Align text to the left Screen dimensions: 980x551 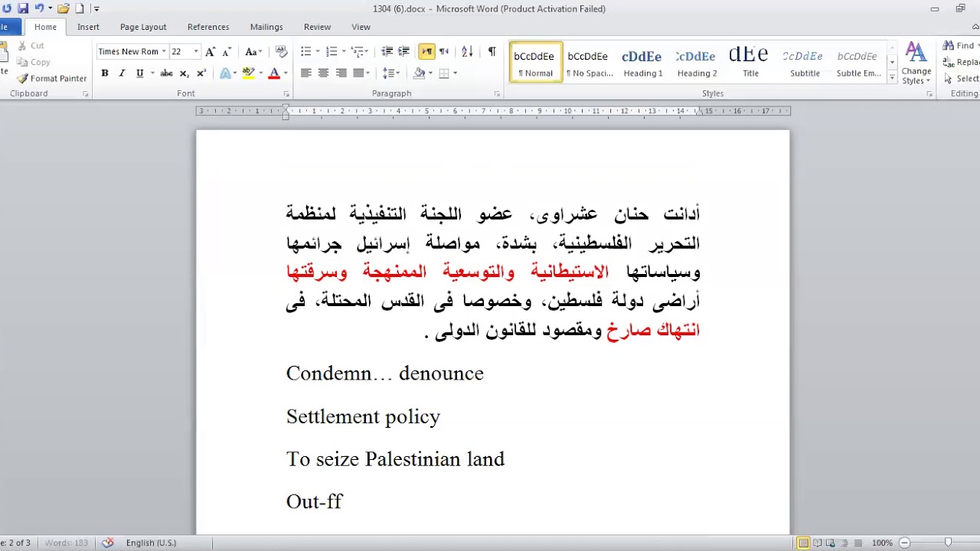(x=305, y=73)
